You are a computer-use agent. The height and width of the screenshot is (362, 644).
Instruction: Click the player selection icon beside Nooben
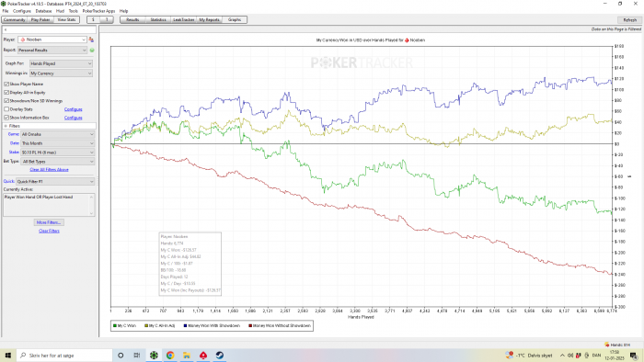pyautogui.click(x=91, y=40)
